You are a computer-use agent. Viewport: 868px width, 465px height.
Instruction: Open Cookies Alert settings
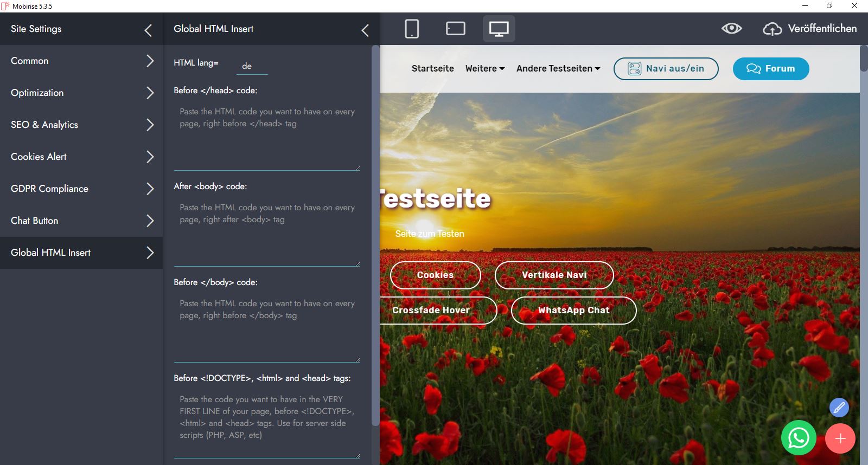(x=81, y=157)
